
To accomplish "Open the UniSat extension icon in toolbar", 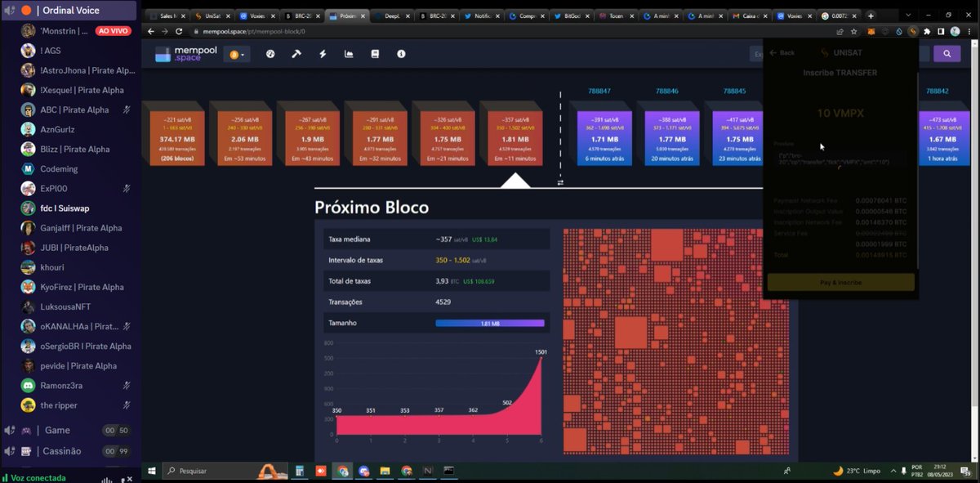I will (913, 31).
